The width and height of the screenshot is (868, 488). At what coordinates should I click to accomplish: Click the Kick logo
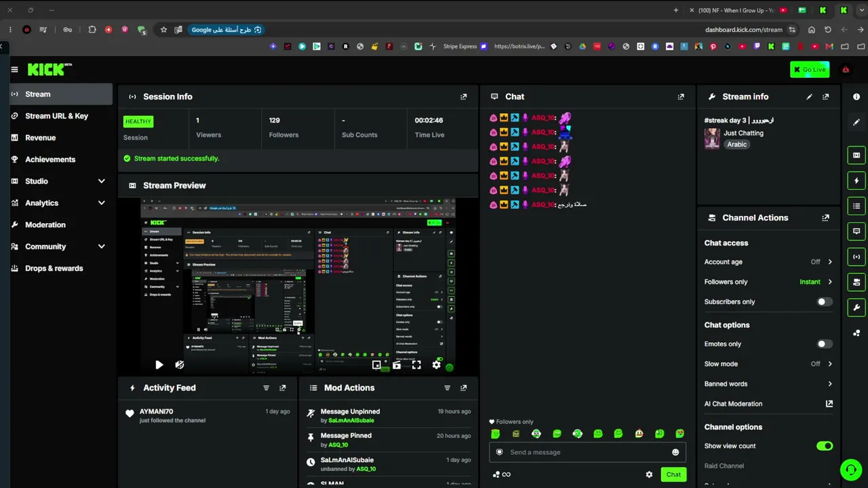(50, 69)
